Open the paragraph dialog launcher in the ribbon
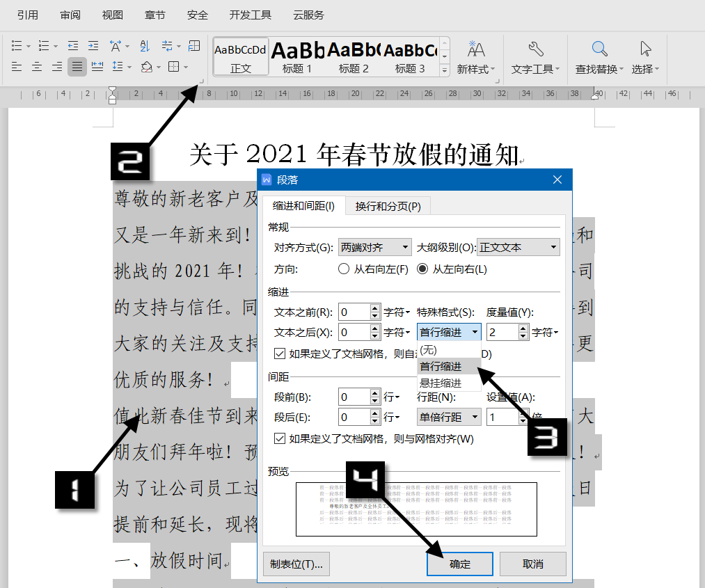705x588 pixels. coord(202,81)
